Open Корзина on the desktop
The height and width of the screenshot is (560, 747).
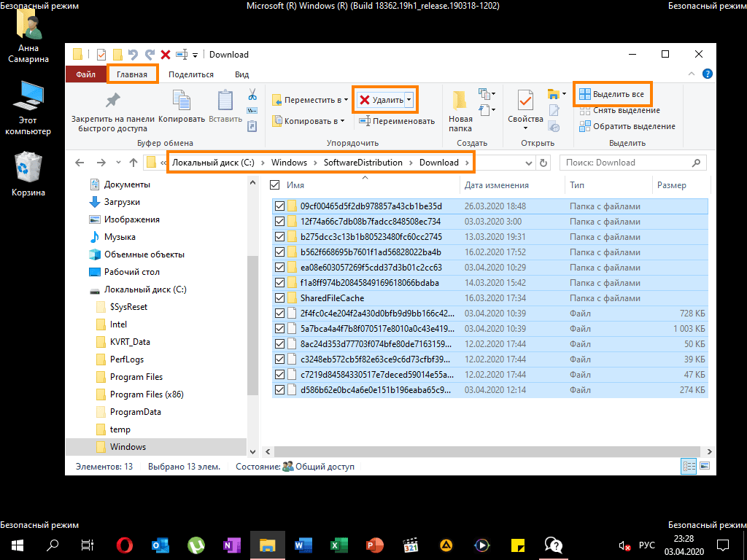[x=28, y=174]
